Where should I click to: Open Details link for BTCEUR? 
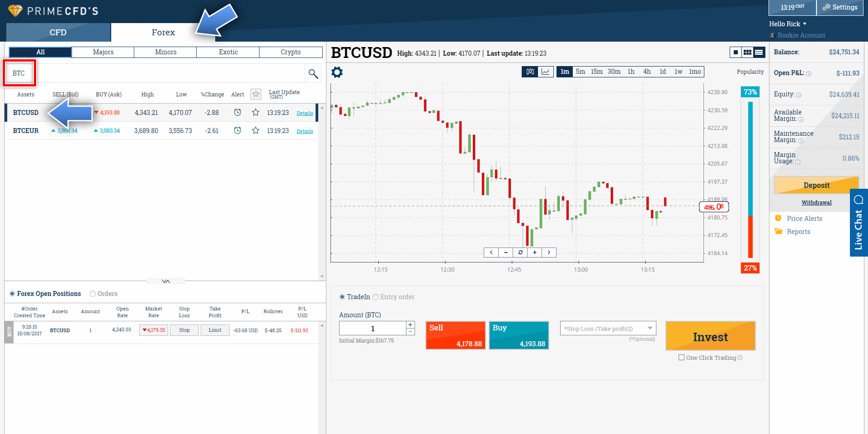tap(305, 131)
